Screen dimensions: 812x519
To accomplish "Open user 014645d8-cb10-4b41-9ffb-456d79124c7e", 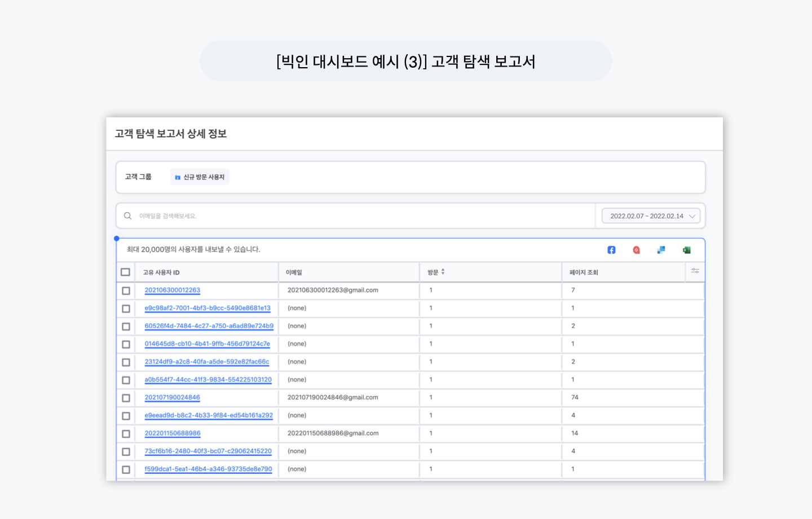I will [208, 344].
